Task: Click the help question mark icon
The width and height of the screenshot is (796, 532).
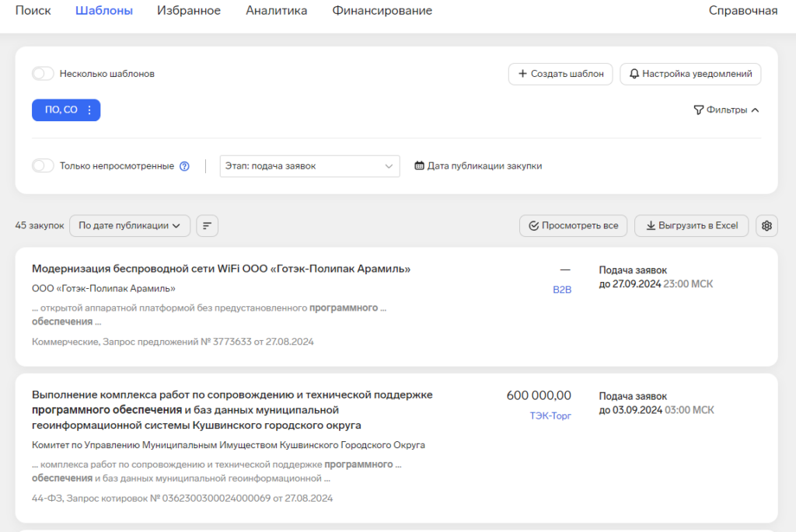Action: point(184,166)
